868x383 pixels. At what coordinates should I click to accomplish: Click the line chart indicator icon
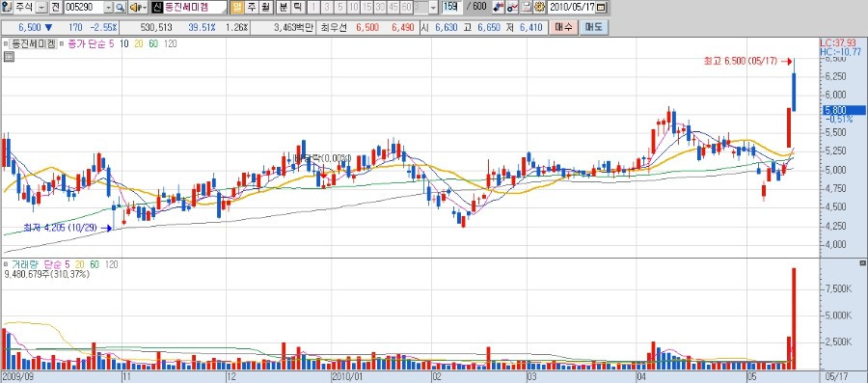coord(512,8)
